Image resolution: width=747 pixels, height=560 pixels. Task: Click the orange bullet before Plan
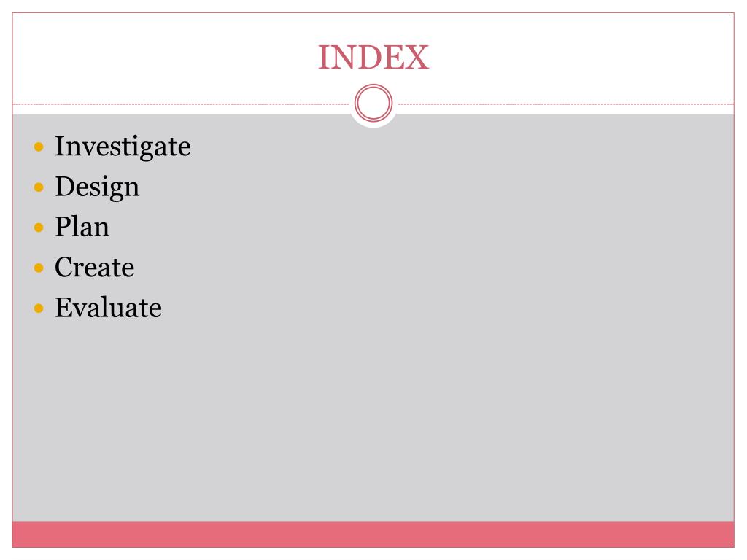tap(39, 227)
